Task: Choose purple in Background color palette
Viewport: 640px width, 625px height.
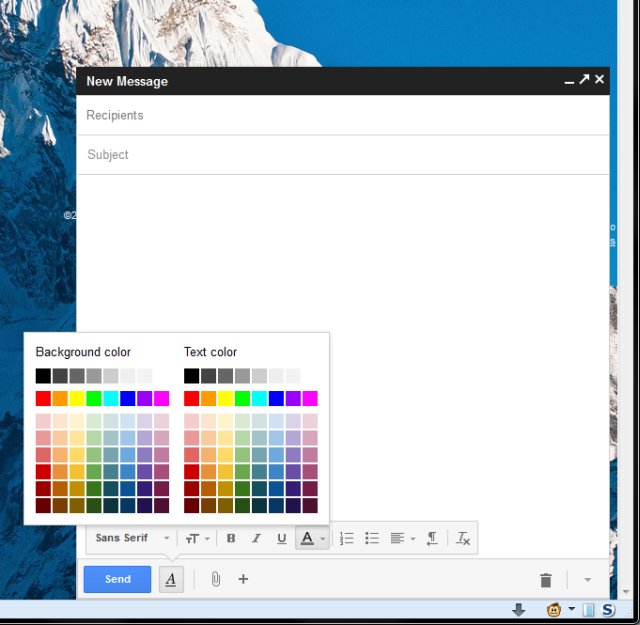Action: click(144, 398)
